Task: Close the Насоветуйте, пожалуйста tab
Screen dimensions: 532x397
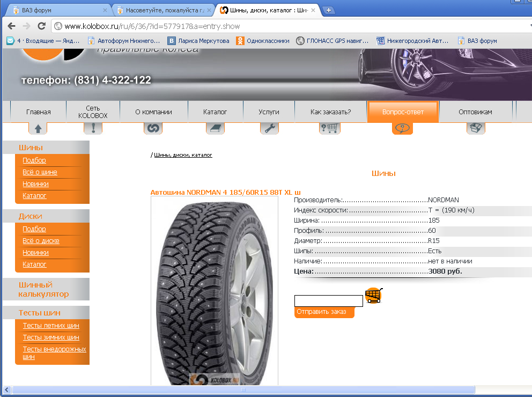Action: 209,10
